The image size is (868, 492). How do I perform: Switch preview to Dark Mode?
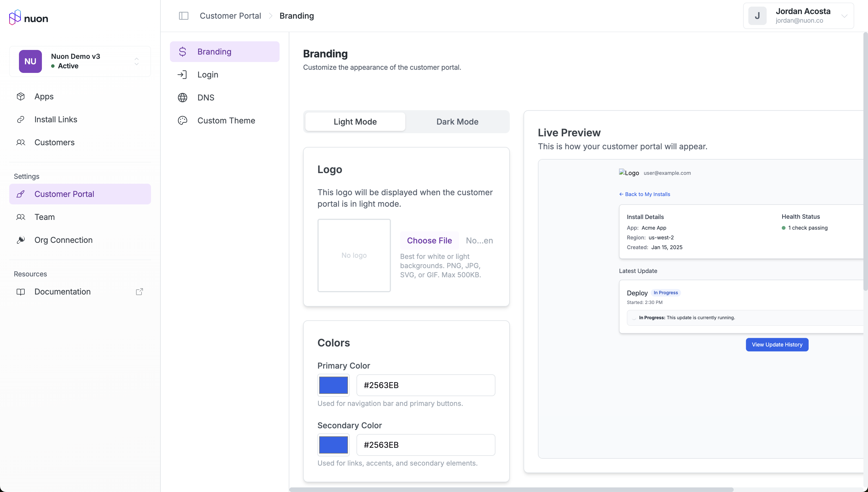point(457,121)
